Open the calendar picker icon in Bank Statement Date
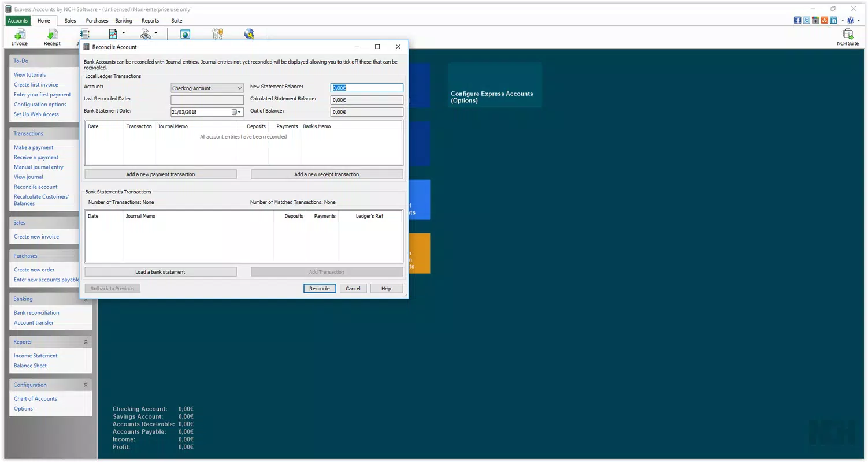Image resolution: width=868 pixels, height=462 pixels. (x=235, y=112)
